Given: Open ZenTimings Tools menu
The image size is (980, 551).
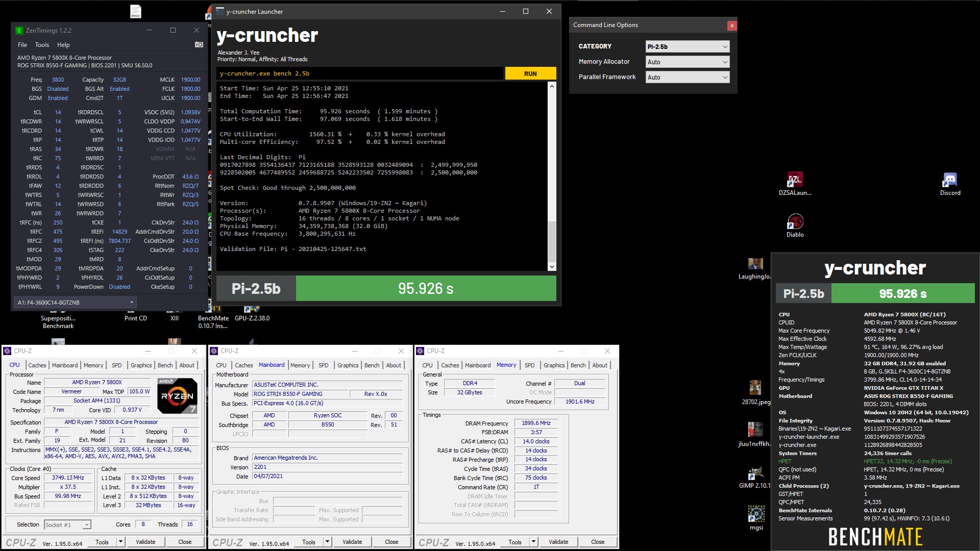Looking at the screenshot, I should [42, 45].
